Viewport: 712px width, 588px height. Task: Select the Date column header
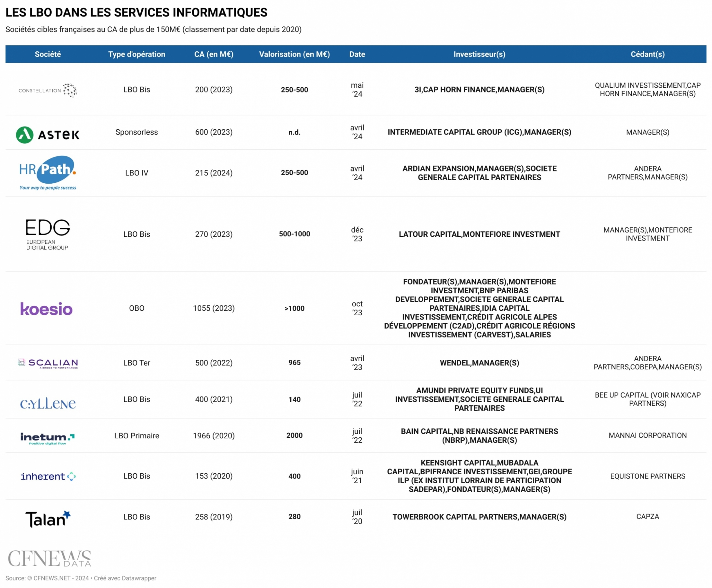(357, 54)
